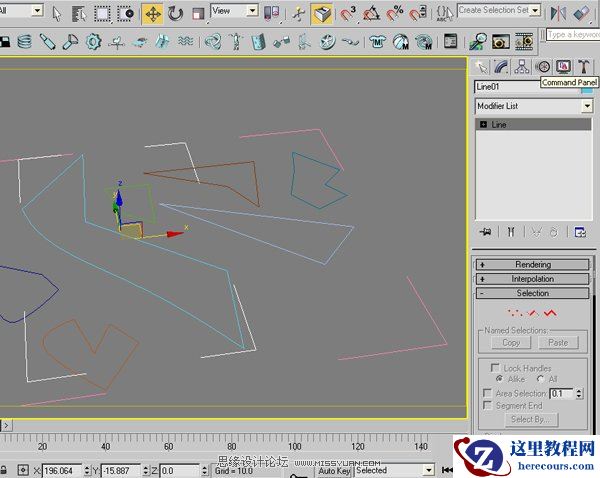The image size is (600, 478).
Task: Click the film strip create animation icon
Action: tap(524, 42)
